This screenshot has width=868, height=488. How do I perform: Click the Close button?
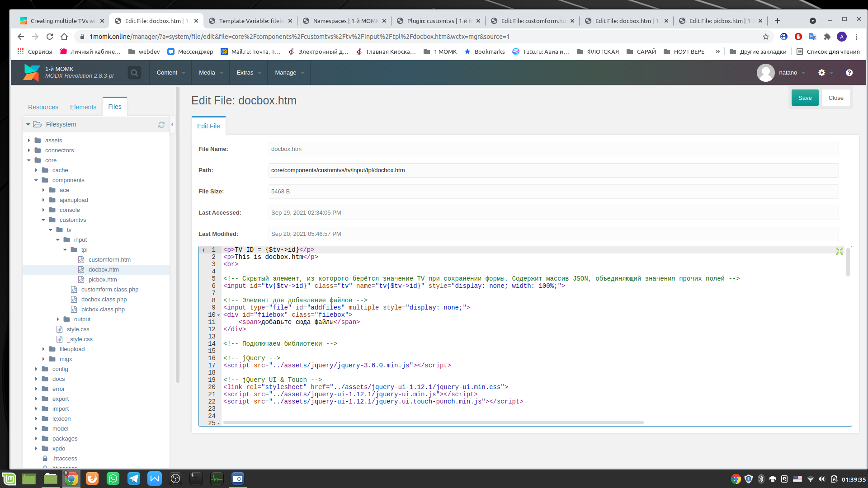(x=836, y=98)
